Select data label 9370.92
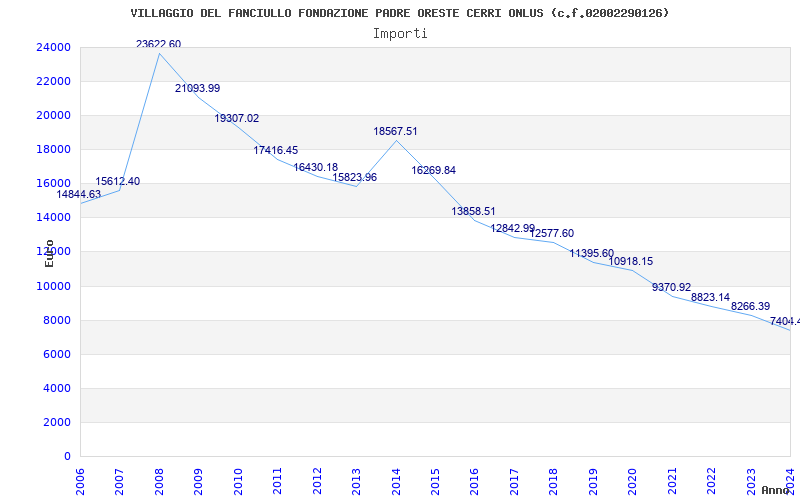Viewport: 800px width, 500px height. 671,288
